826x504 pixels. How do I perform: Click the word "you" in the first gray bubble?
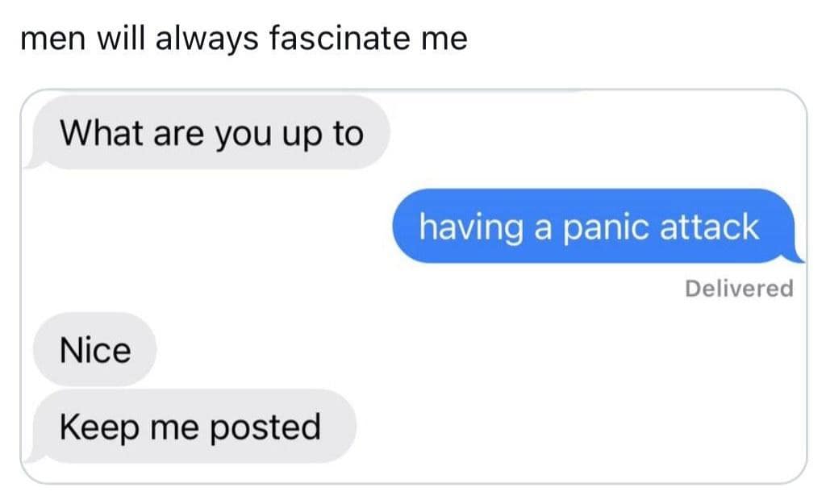pos(244,136)
